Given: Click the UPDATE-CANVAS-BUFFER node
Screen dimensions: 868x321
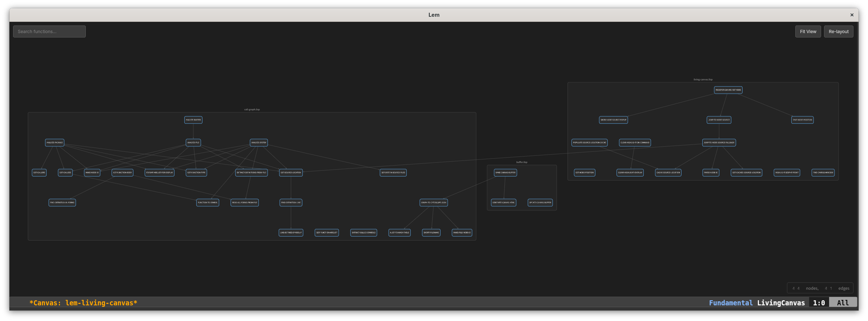Looking at the screenshot, I should (x=540, y=203).
